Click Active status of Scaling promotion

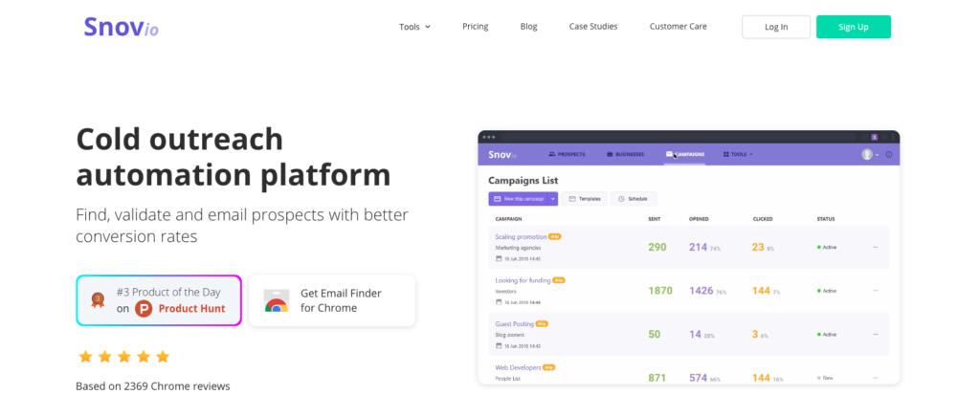pyautogui.click(x=827, y=248)
